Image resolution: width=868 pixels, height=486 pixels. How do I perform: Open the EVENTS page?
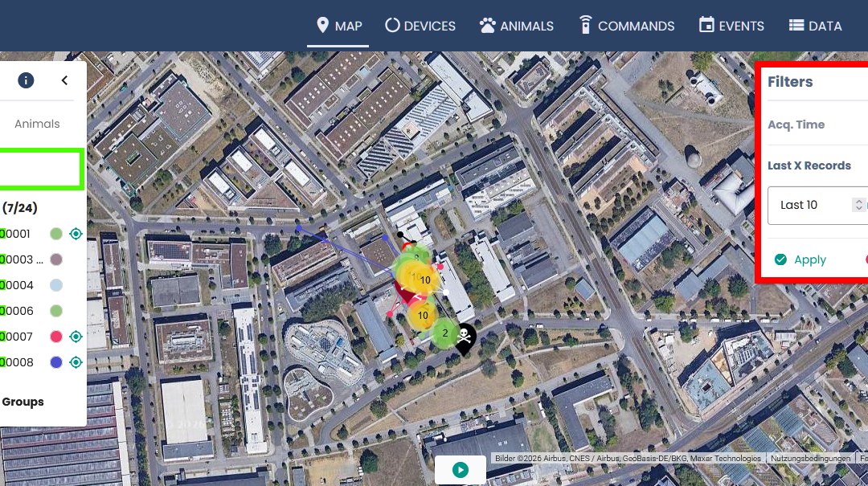tap(731, 26)
